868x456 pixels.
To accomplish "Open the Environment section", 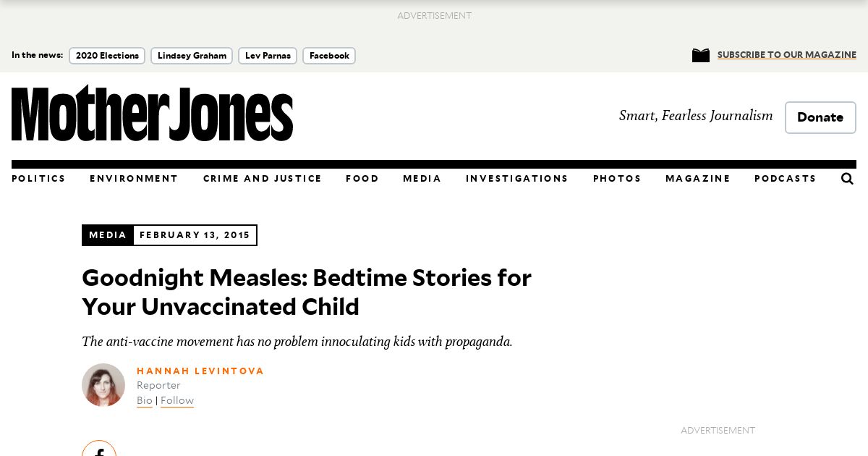I will coord(134,179).
